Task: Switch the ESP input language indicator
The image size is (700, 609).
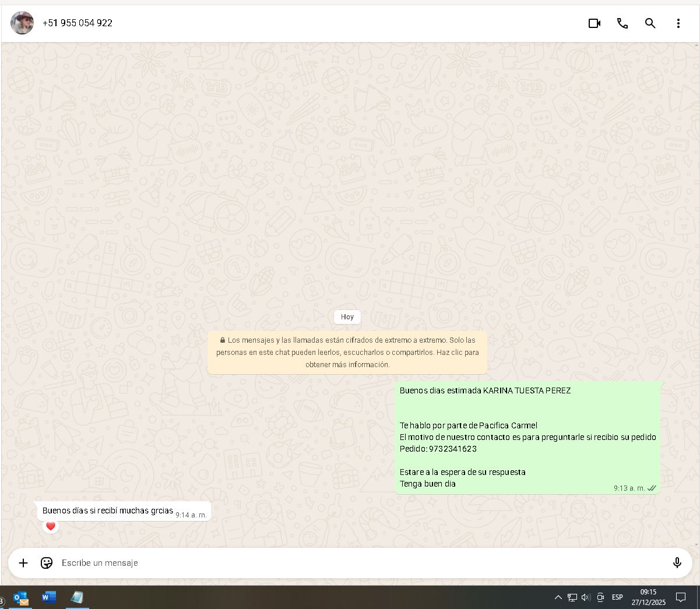Action: click(x=617, y=597)
